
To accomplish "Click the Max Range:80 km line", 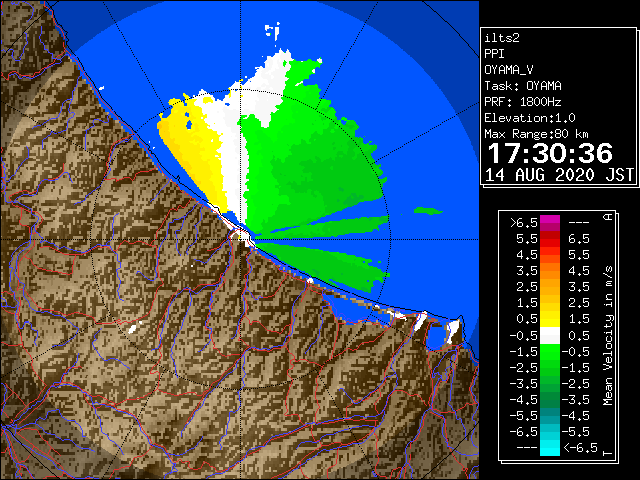I will tap(536, 134).
